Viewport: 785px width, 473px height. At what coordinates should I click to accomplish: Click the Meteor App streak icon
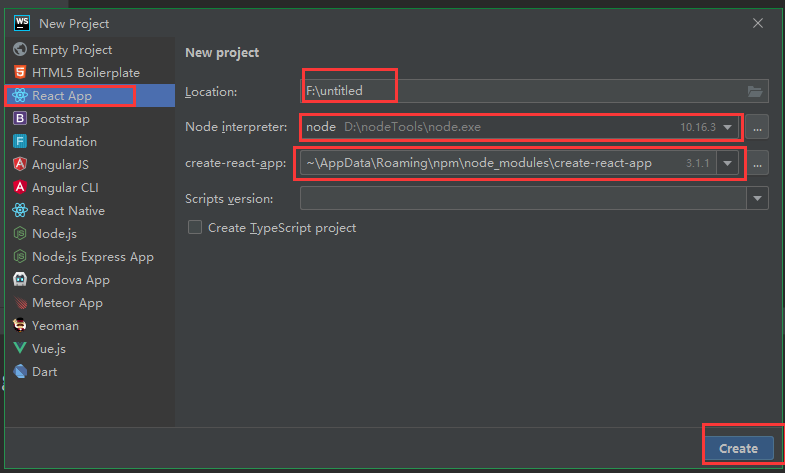[x=20, y=302]
